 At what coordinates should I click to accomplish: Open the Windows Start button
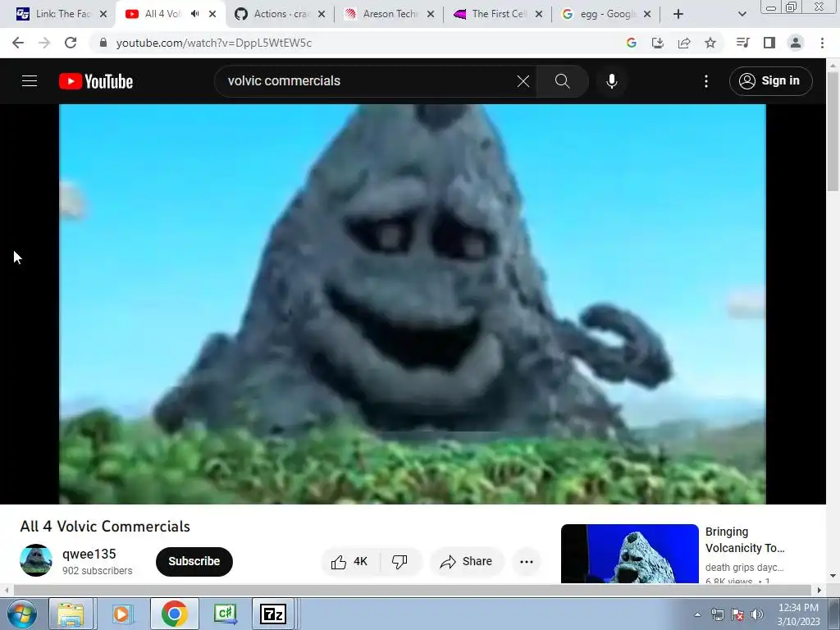[21, 614]
